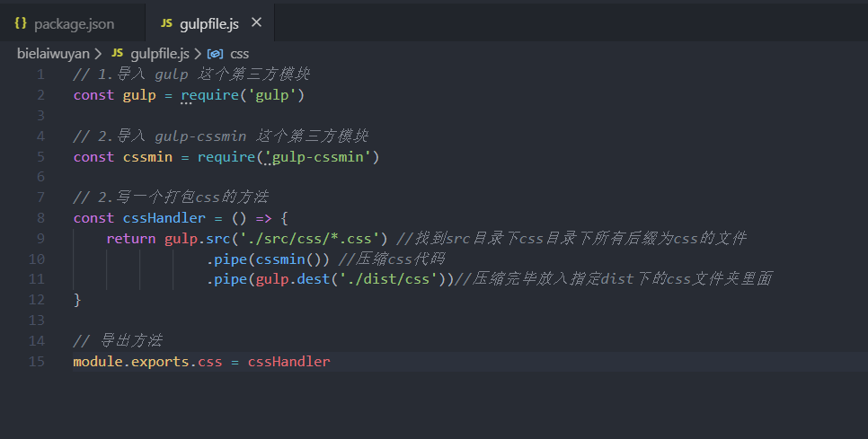Click the 'gulp-cssmin' string on line 5

[x=317, y=157]
